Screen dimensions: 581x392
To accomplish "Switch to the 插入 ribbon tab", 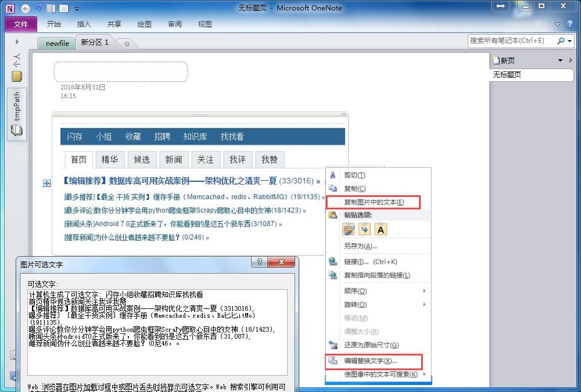I will coord(84,24).
